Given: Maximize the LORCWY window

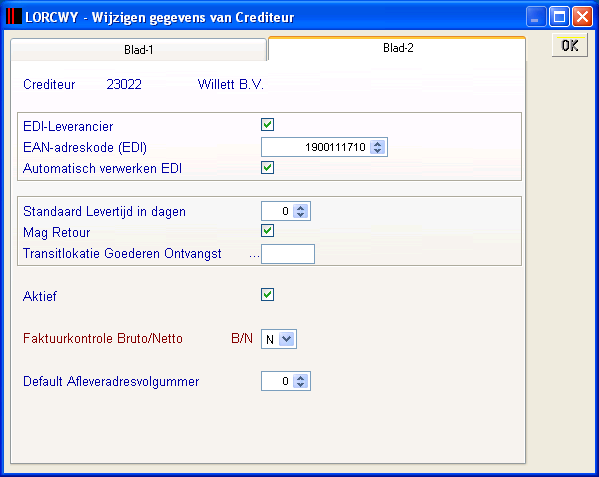Looking at the screenshot, I should [559, 17].
